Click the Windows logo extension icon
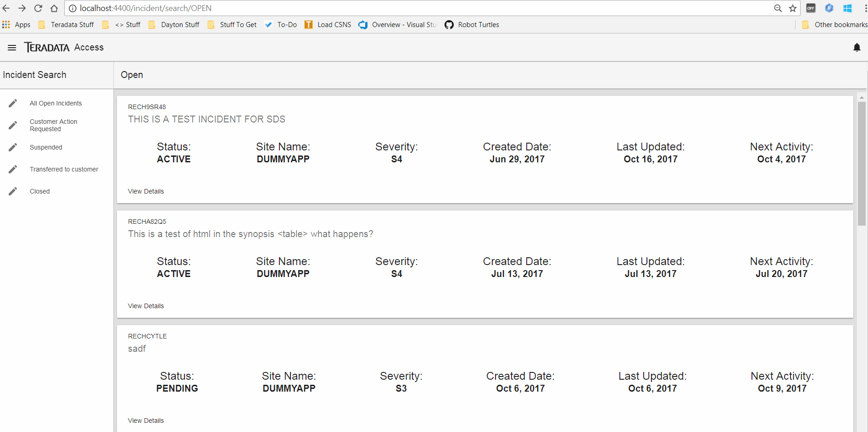868x432 pixels. coord(847,8)
